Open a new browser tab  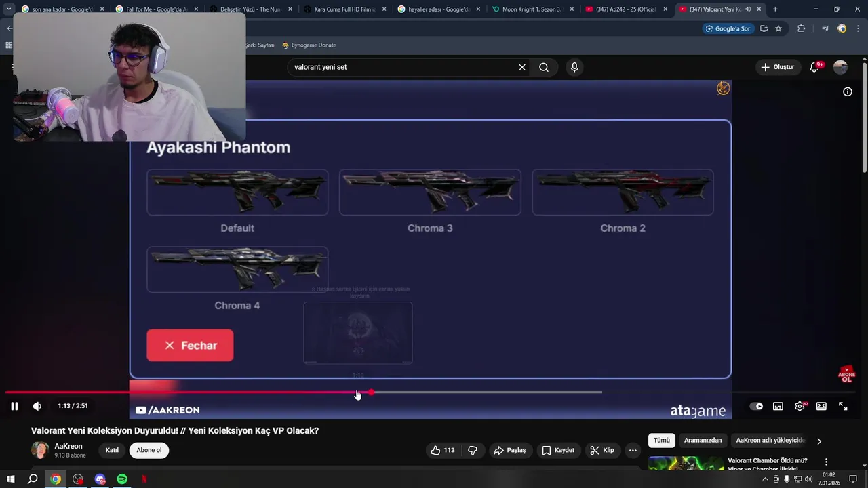775,9
